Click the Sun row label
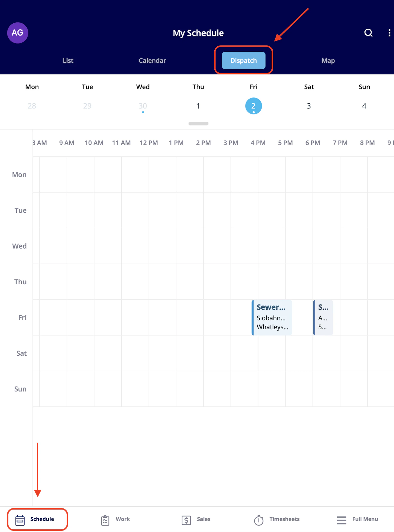This screenshot has height=532, width=394. point(20,389)
